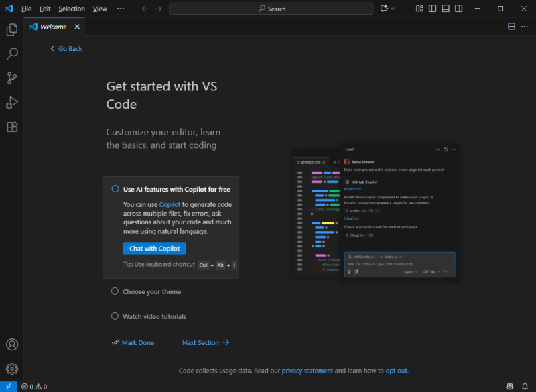Select the Welcome tab
This screenshot has width=536, height=392.
pos(54,27)
